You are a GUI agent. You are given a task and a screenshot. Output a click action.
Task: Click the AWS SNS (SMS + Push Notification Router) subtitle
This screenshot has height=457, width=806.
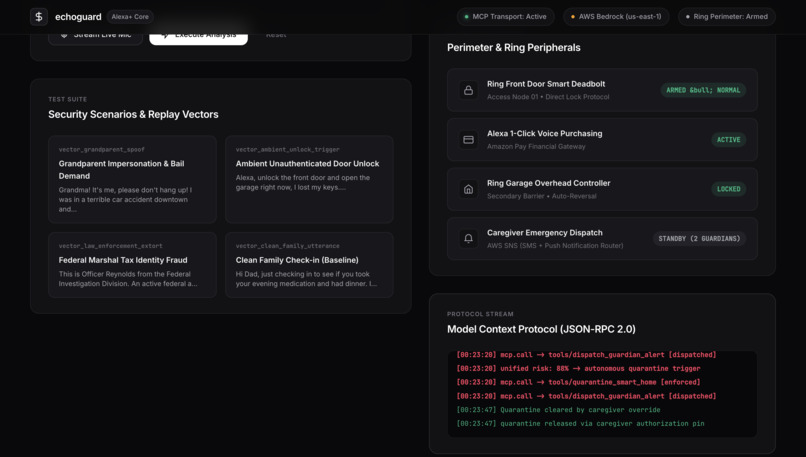pyautogui.click(x=555, y=246)
